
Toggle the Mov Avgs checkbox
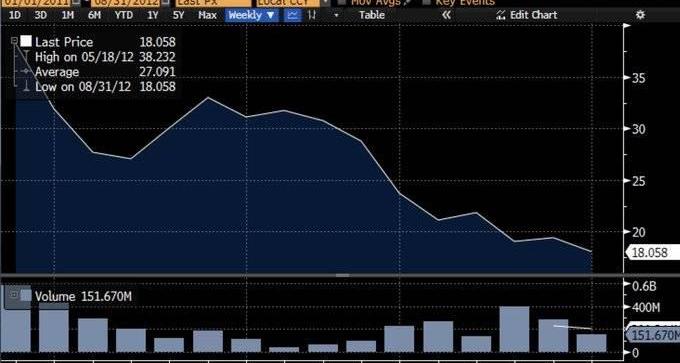click(x=342, y=2)
